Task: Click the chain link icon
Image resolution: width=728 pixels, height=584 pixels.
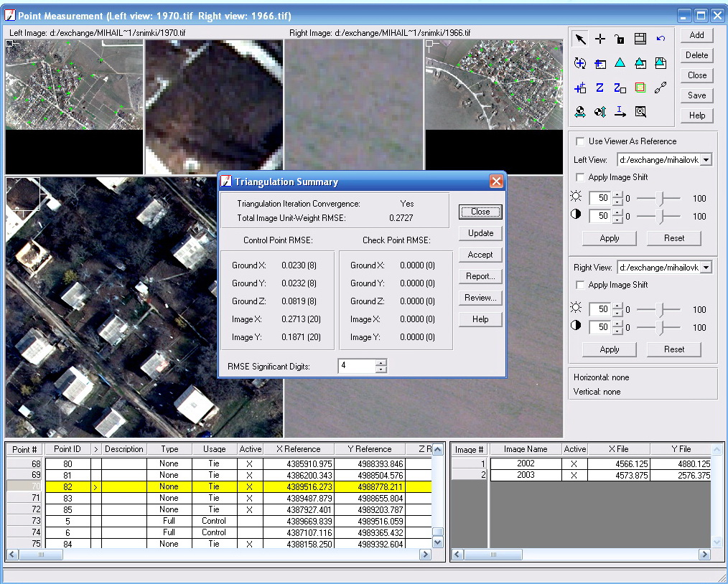Action: pyautogui.click(x=661, y=88)
